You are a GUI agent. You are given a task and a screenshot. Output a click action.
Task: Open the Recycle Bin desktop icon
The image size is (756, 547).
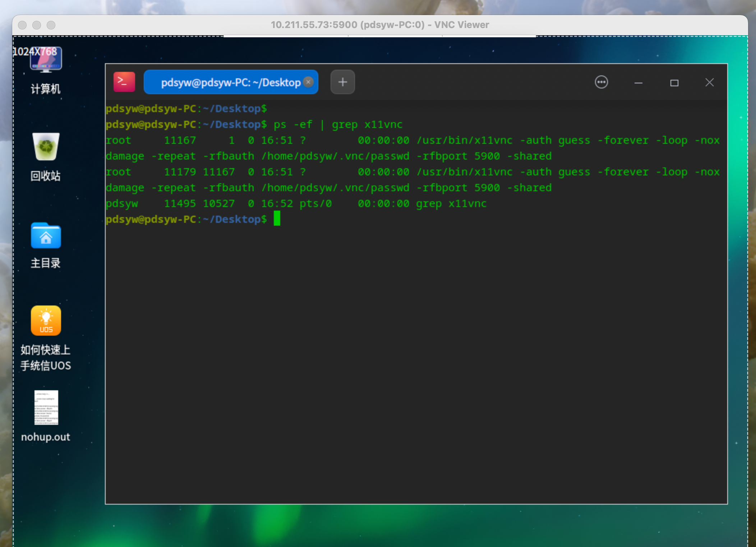point(46,147)
